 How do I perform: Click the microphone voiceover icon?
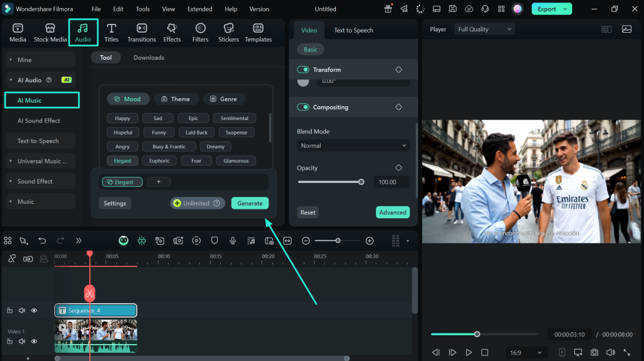233,240
